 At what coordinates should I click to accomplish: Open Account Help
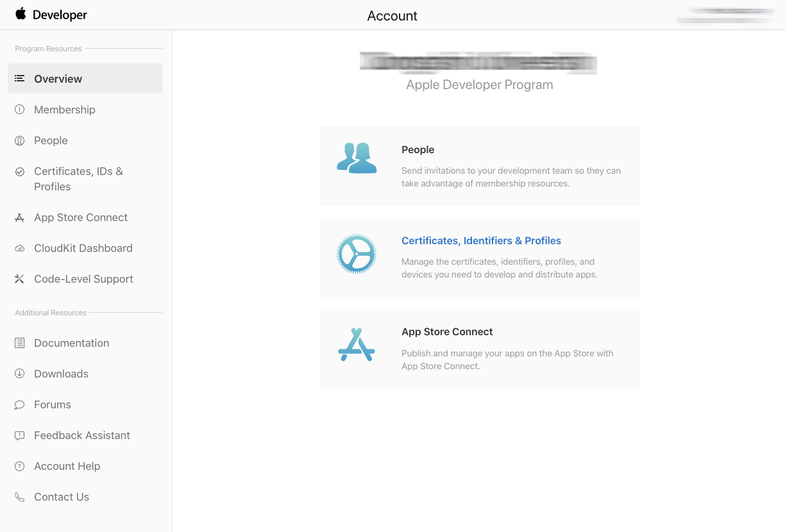[x=67, y=466]
